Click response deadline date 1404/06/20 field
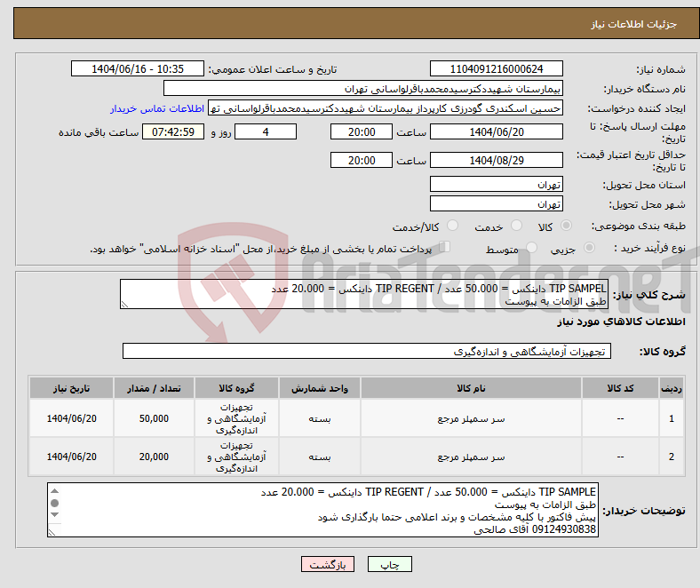The image size is (700, 588). [x=496, y=131]
